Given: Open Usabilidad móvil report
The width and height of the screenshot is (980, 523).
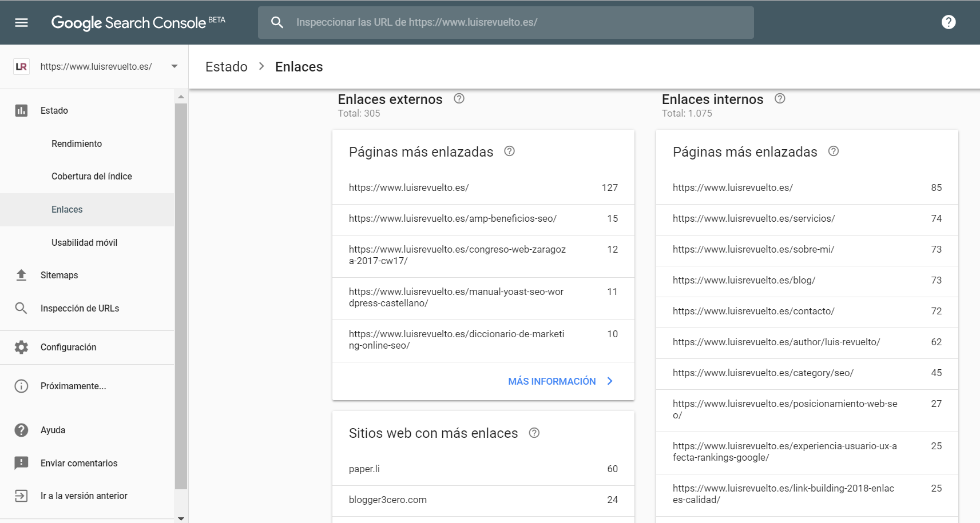Looking at the screenshot, I should 84,242.
